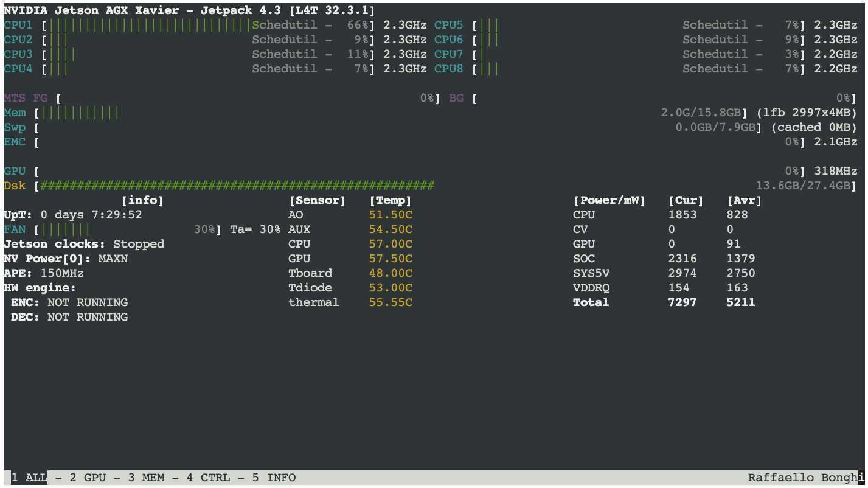Click the 11% CPU3 utilization value
868x488 pixels.
(x=358, y=54)
